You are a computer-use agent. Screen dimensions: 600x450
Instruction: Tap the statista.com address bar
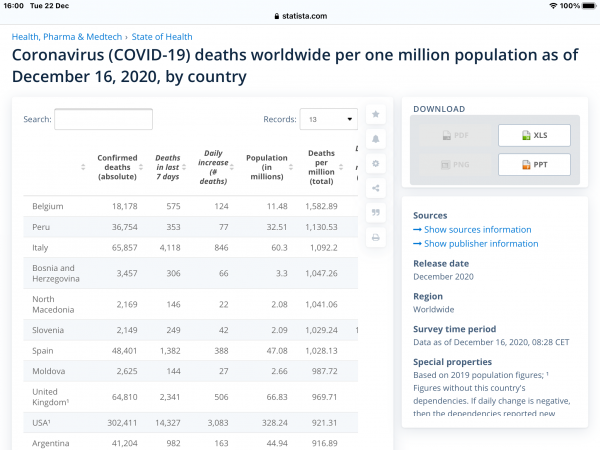tap(300, 16)
